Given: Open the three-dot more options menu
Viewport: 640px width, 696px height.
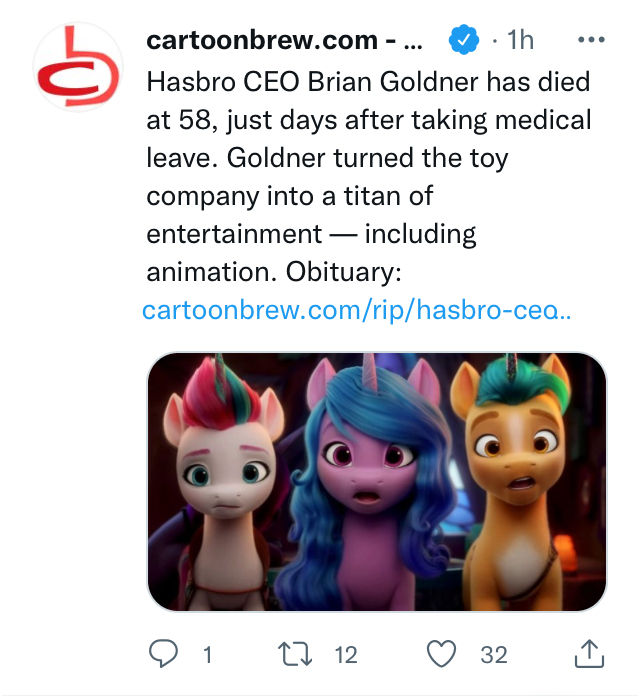Looking at the screenshot, I should coord(592,41).
